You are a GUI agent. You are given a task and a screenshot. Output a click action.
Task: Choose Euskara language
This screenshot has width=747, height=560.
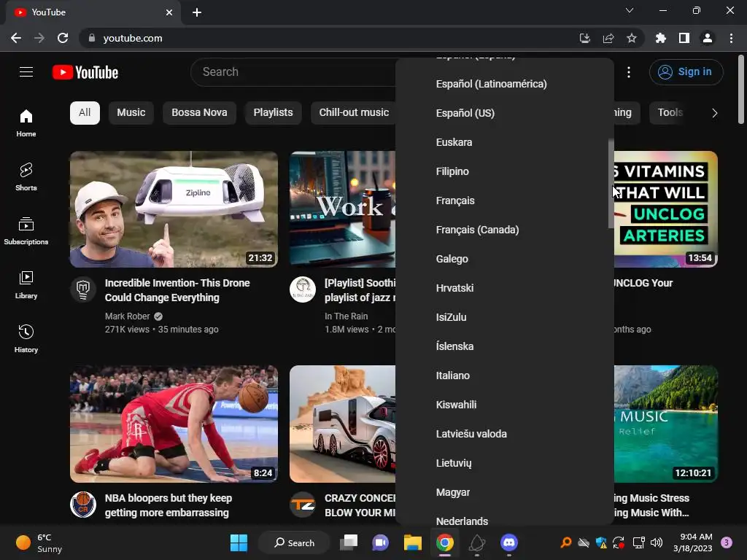coord(505,142)
